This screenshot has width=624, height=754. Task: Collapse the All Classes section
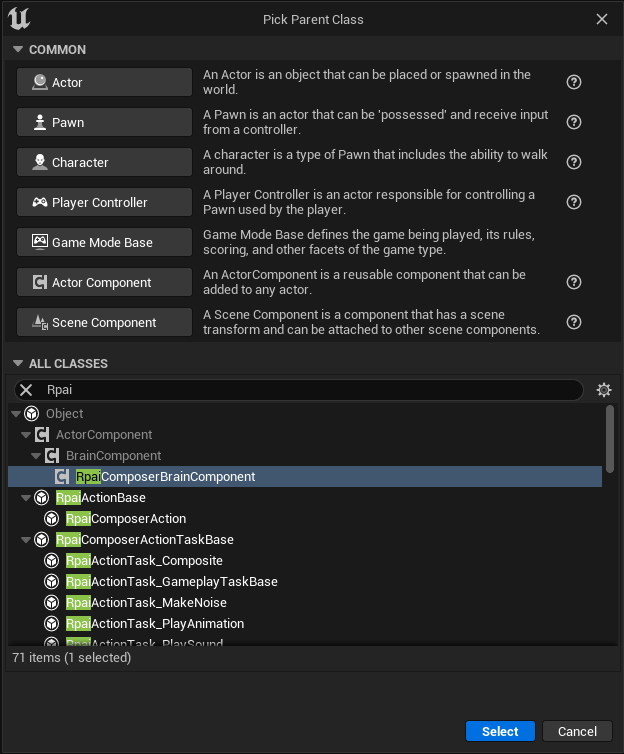17,364
